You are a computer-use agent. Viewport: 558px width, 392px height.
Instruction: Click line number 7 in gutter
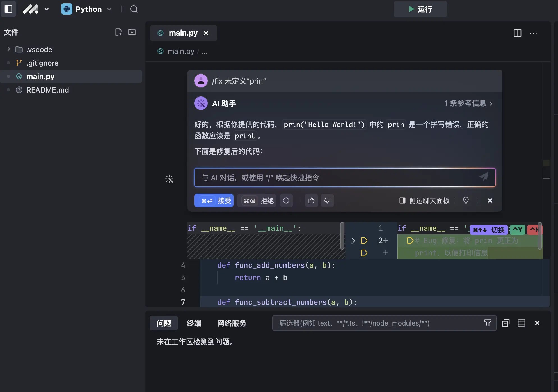[183, 302]
